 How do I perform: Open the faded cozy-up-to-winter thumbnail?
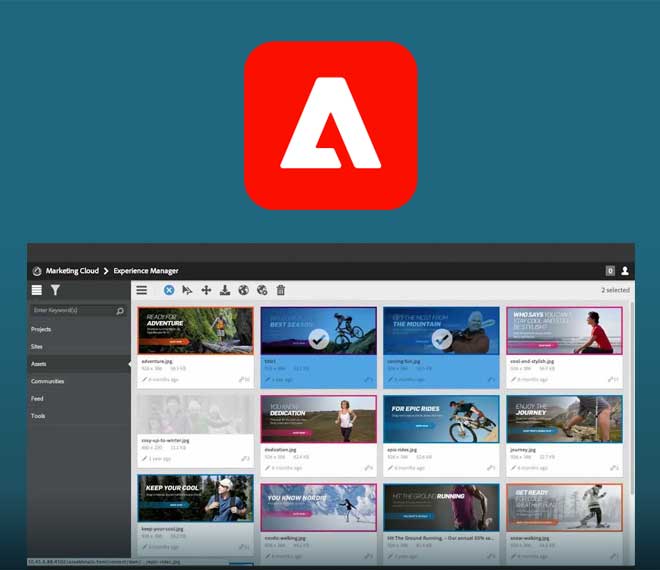coord(195,415)
